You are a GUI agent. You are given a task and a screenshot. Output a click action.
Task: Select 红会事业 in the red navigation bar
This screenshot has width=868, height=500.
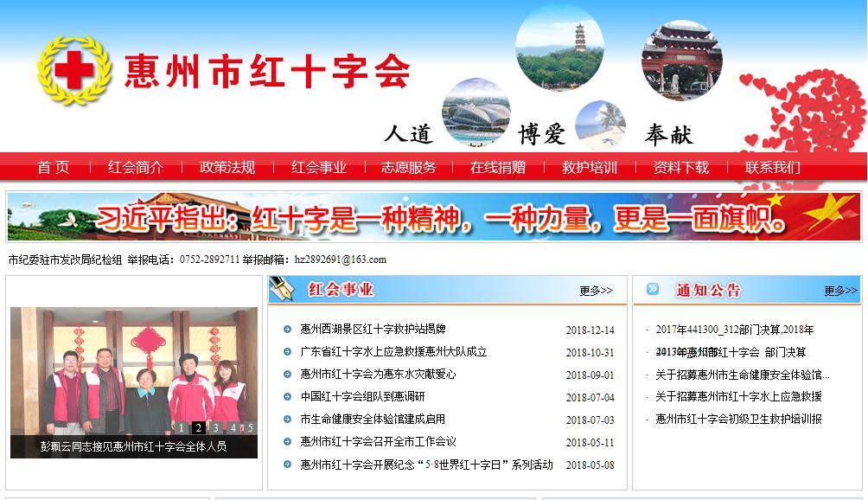[x=319, y=167]
